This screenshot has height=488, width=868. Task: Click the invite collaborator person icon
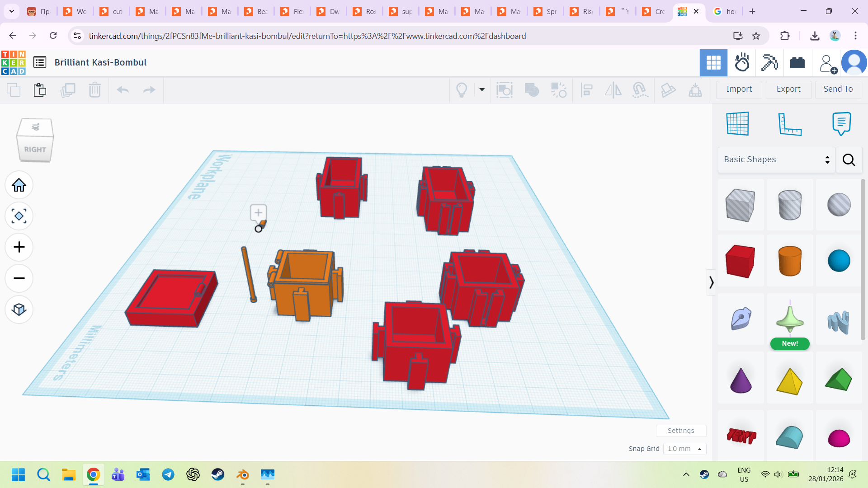coord(828,64)
